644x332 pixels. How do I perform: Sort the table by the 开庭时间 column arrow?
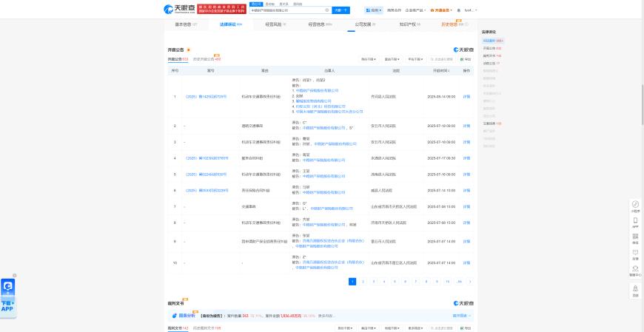(449, 71)
